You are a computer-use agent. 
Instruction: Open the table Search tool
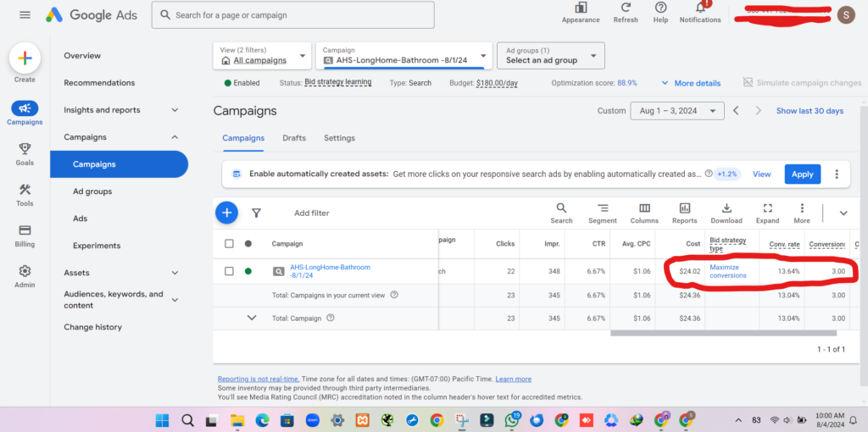[561, 213]
